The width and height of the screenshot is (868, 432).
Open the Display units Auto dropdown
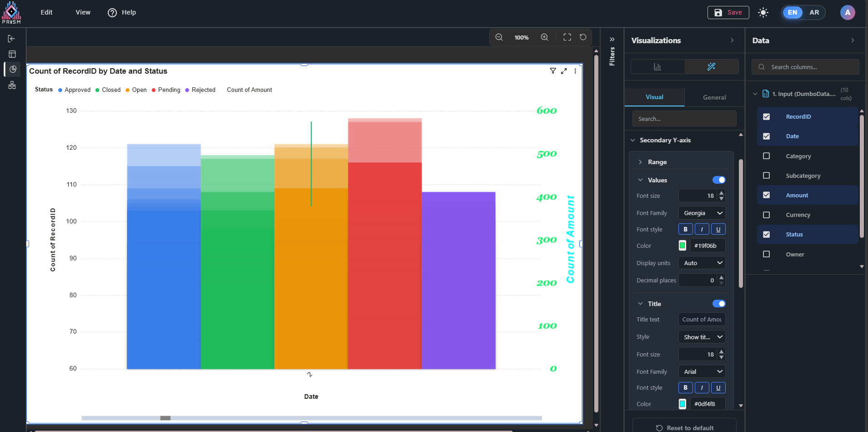point(702,263)
